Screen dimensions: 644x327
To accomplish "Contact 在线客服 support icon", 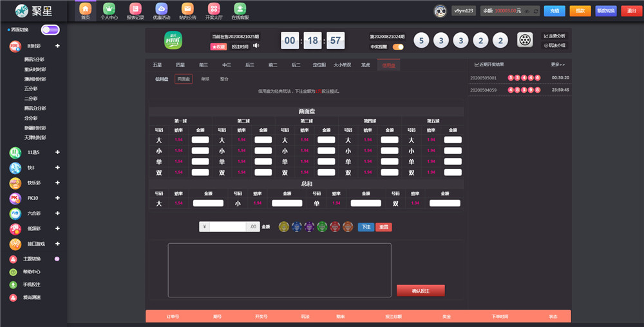I will [240, 9].
